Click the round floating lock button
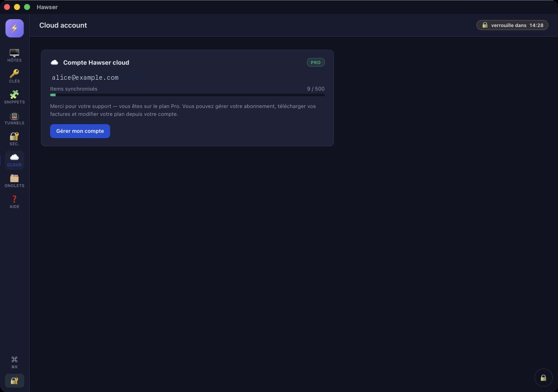The height and width of the screenshot is (392, 558). coord(543,378)
